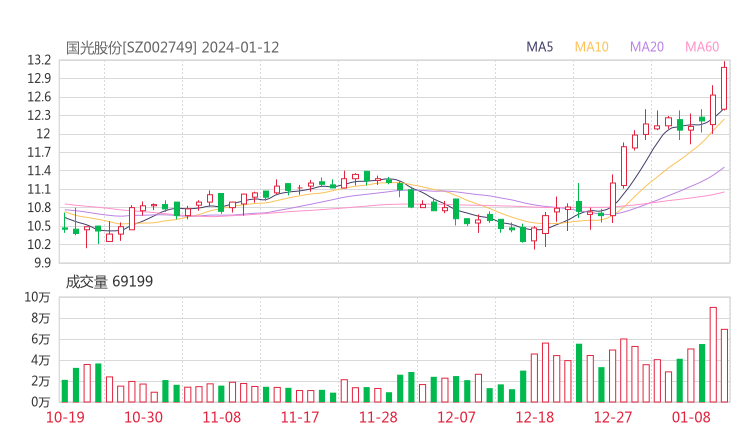Click the 10-30 date axis label
Viewport: 740px width, 440px height.
click(x=143, y=417)
